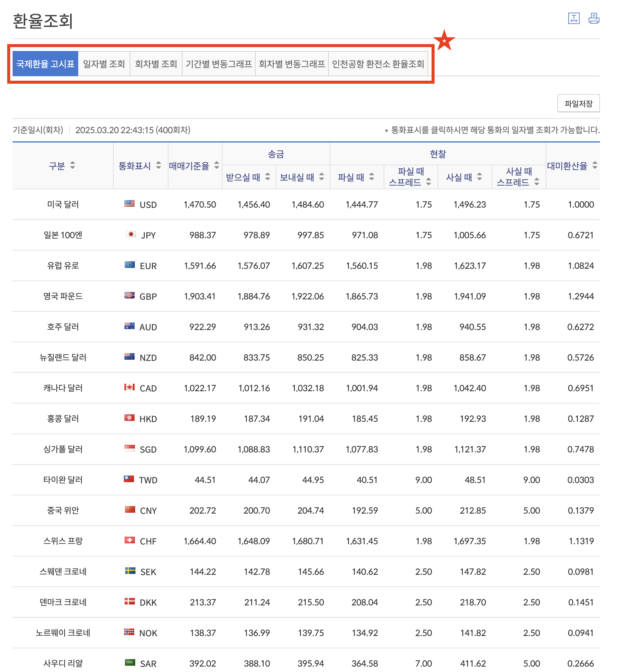Sort by 파실 때 스프레드 arrows

coord(428,182)
